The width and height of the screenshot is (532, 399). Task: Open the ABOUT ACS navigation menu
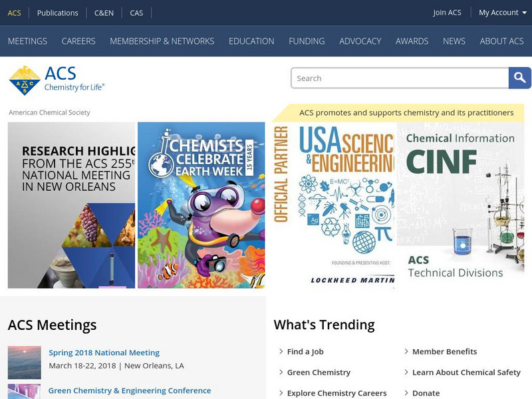pyautogui.click(x=501, y=41)
